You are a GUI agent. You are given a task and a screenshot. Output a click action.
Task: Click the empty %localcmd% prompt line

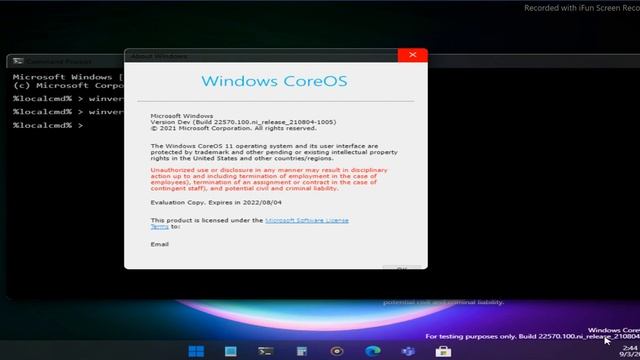[48, 125]
